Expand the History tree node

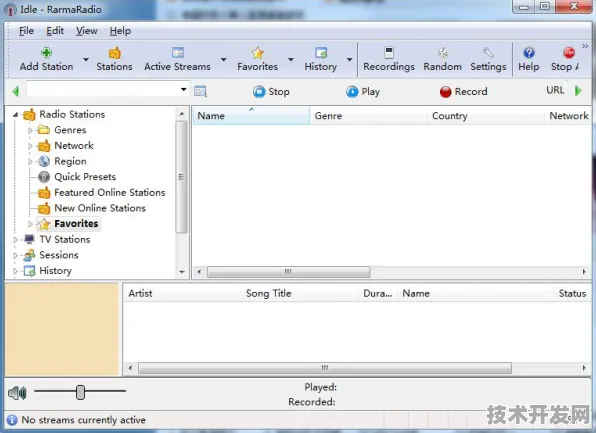[15, 271]
